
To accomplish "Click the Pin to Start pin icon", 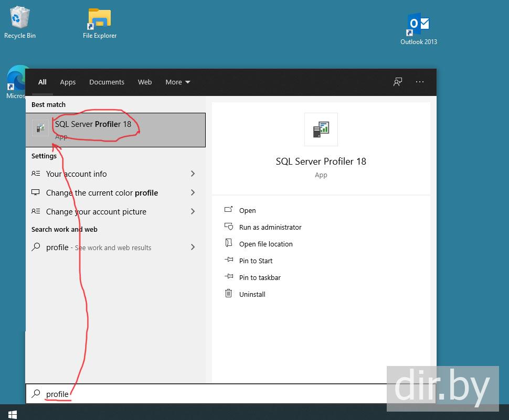I will [x=229, y=260].
